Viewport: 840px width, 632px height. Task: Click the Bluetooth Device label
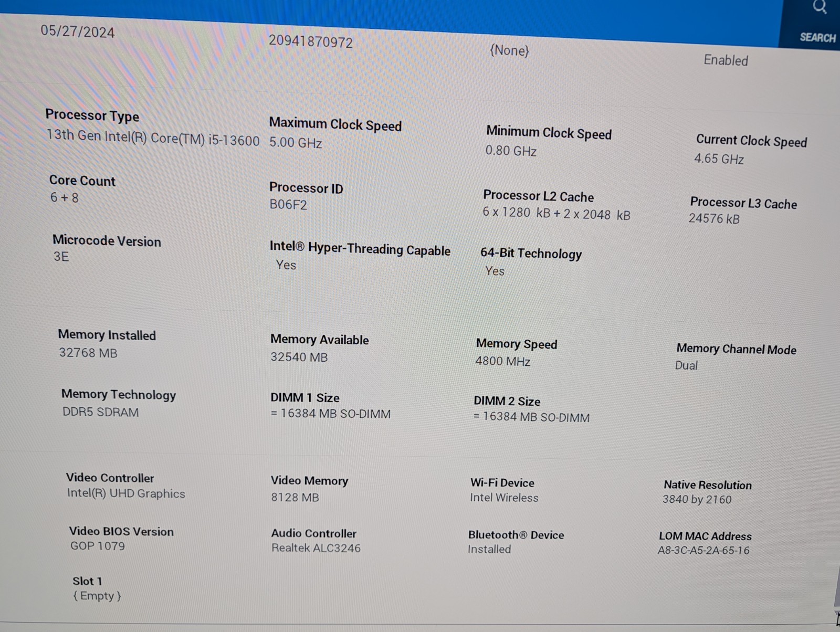point(516,535)
